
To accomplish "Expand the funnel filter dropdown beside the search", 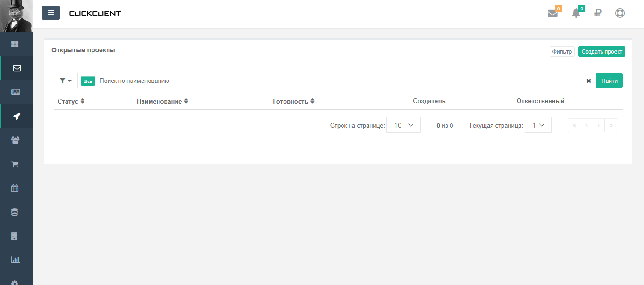I will pos(65,81).
